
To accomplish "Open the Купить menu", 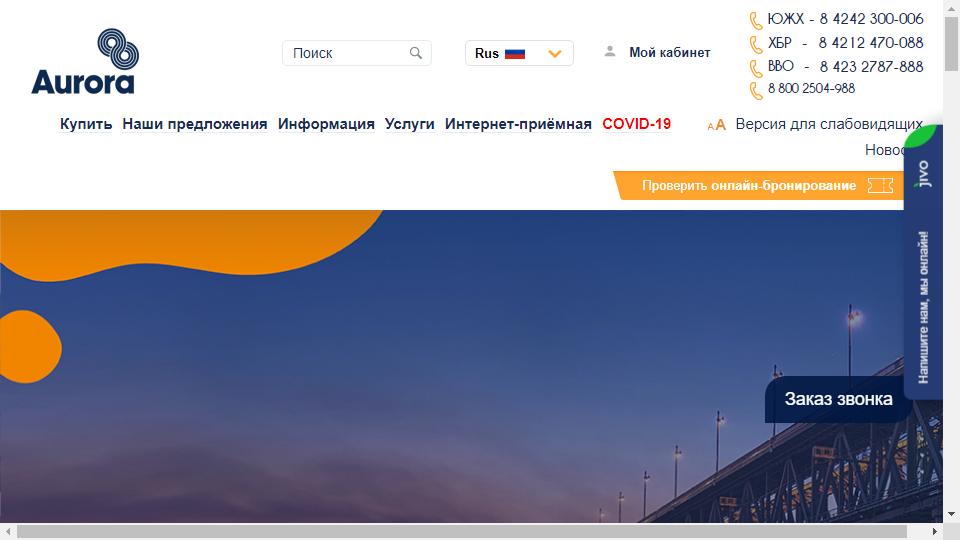I will [86, 124].
